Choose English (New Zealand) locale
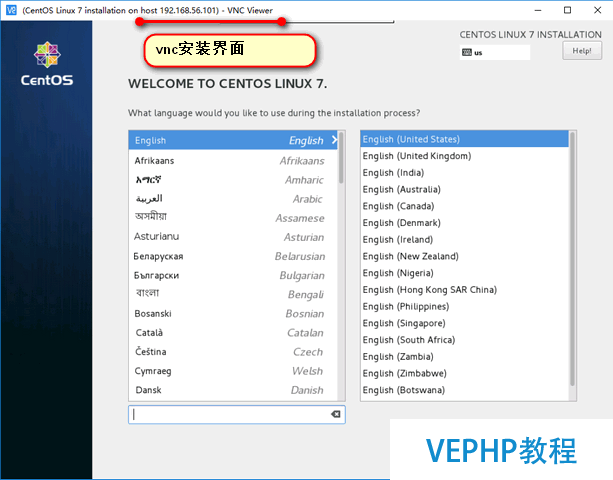This screenshot has width=613, height=480. tap(464, 256)
